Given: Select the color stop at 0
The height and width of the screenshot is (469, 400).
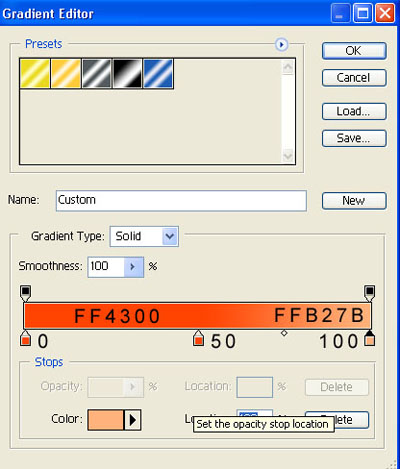Looking at the screenshot, I should pos(26,338).
